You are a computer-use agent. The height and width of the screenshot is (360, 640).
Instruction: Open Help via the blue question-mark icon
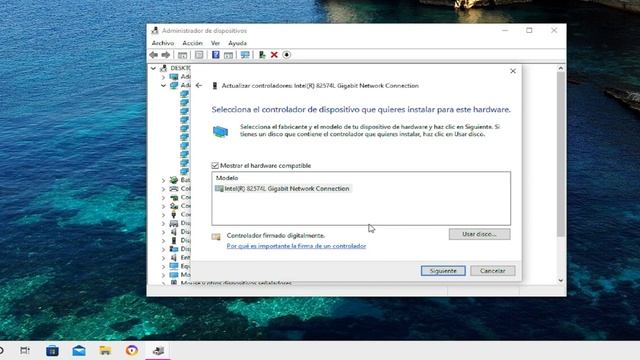point(216,55)
